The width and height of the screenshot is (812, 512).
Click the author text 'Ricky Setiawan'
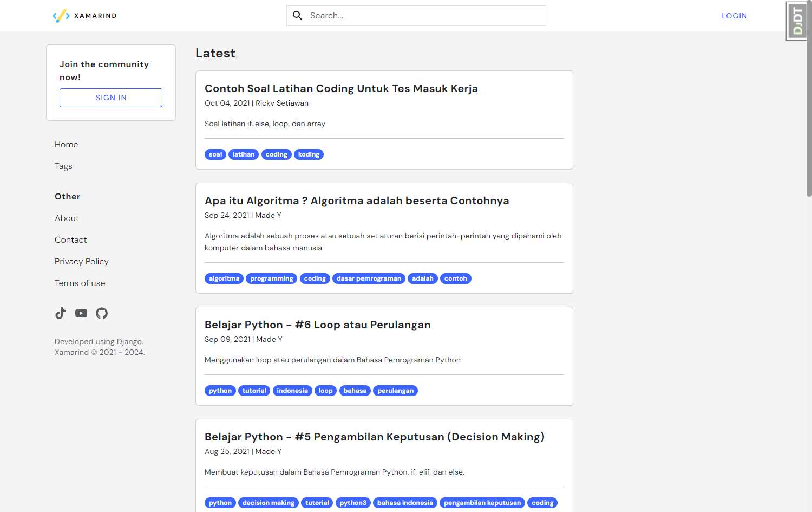pos(282,103)
